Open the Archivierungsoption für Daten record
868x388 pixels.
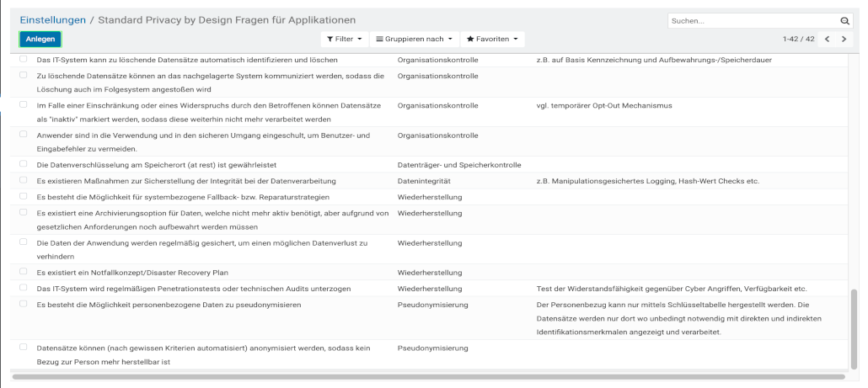coord(211,213)
